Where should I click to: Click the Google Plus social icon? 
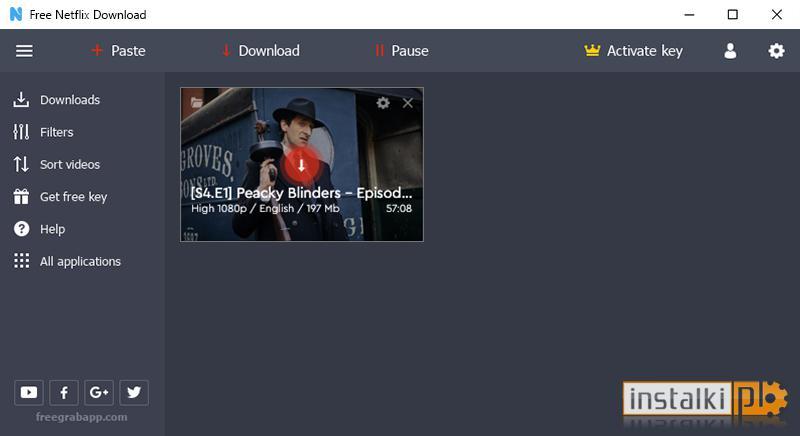click(x=99, y=392)
